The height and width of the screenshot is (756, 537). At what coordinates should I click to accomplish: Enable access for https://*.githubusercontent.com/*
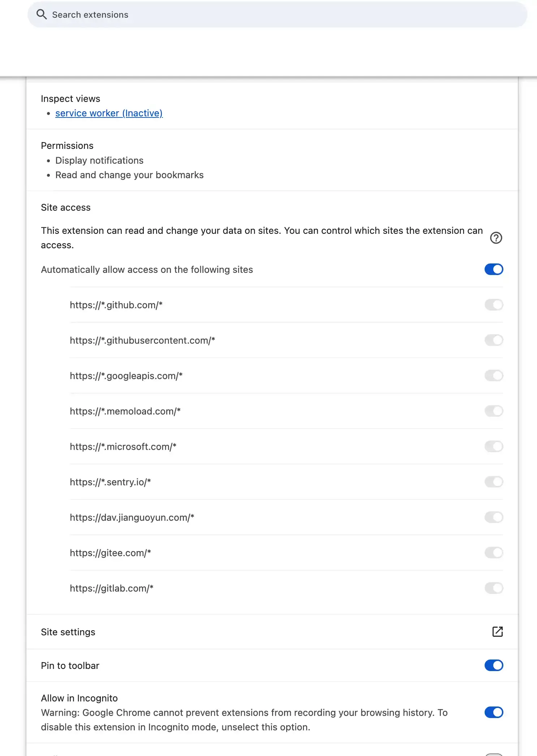493,340
